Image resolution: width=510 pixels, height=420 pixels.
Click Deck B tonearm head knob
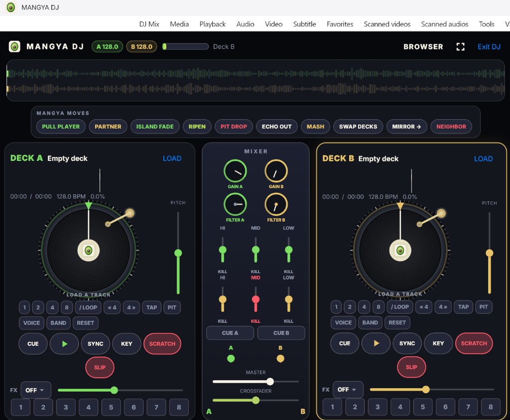[x=441, y=213]
